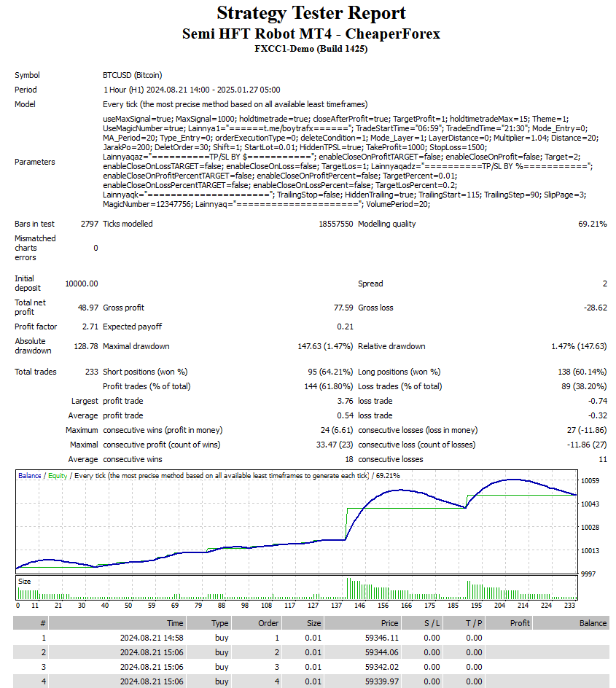Select the price cell "59346.11"

(382, 638)
